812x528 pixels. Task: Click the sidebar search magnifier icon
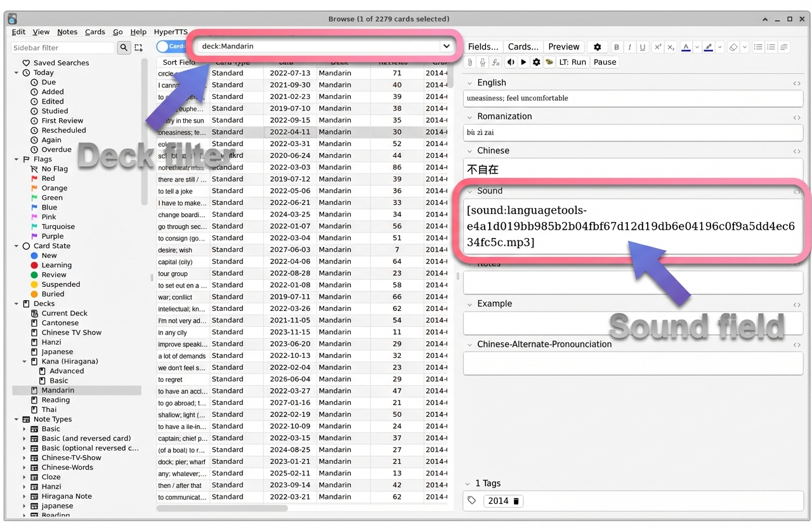coord(124,48)
